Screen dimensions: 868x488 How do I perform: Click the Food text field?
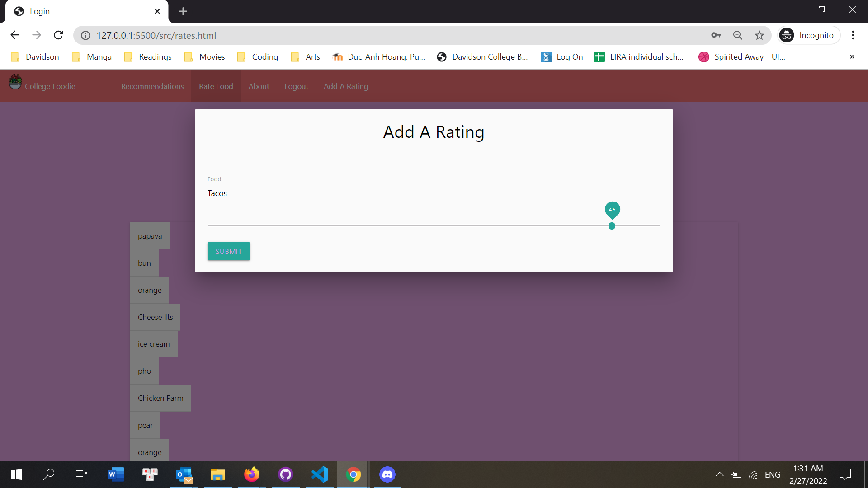[433, 193]
